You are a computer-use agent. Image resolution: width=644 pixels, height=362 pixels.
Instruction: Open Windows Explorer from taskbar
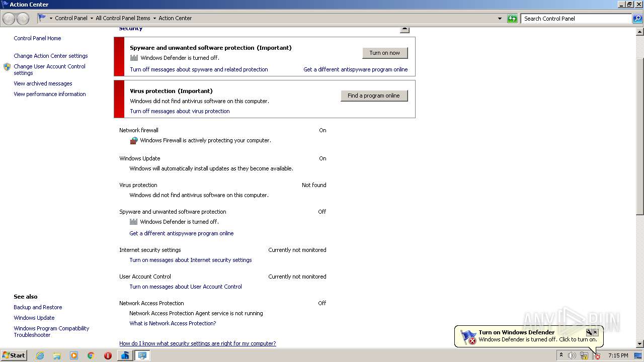point(57,355)
